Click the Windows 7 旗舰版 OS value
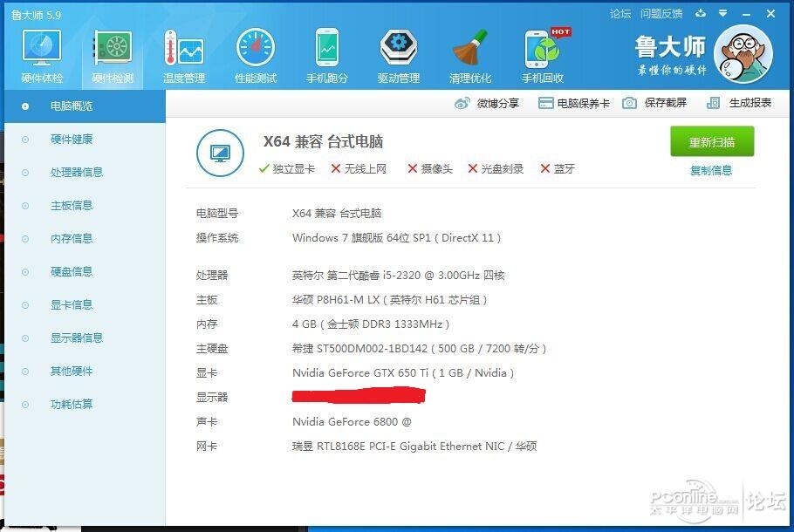Screen dimensions: 794x532 pos(396,238)
